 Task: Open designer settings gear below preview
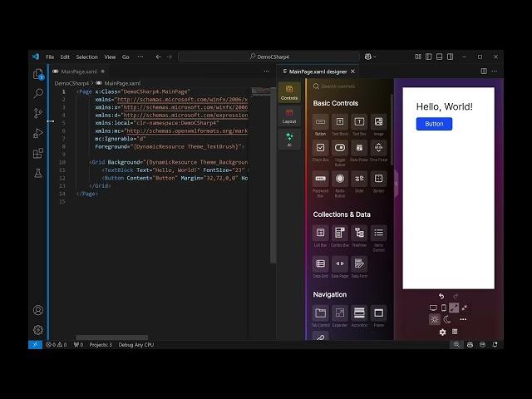tap(442, 332)
